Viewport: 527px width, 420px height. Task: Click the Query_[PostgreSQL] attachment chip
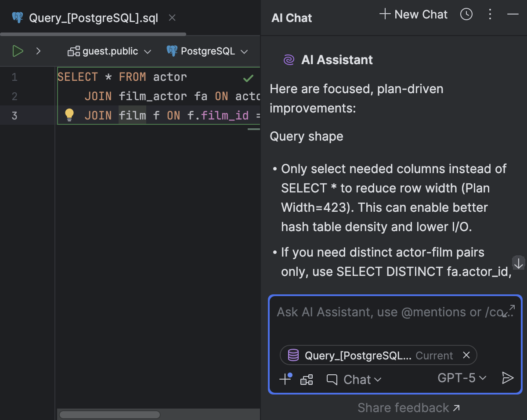(x=378, y=355)
